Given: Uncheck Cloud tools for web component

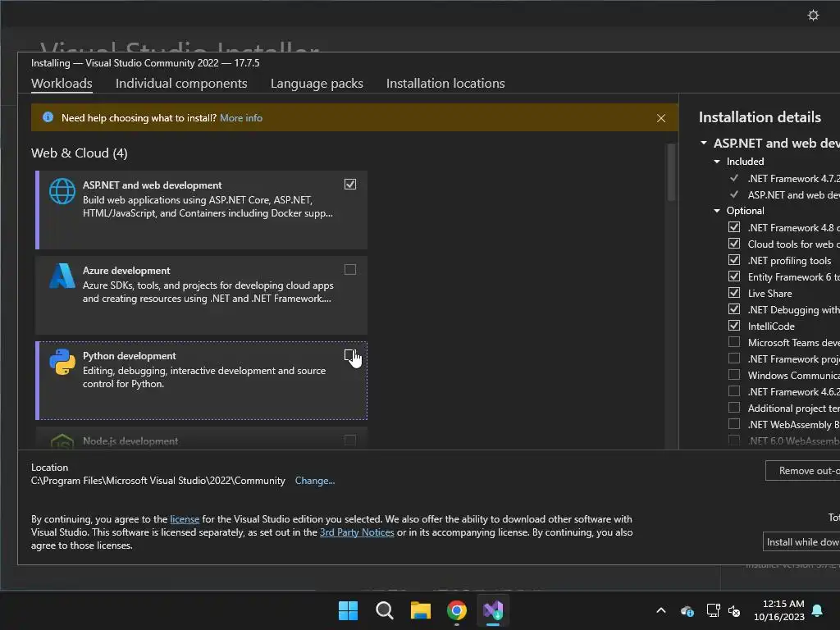Looking at the screenshot, I should pyautogui.click(x=734, y=244).
